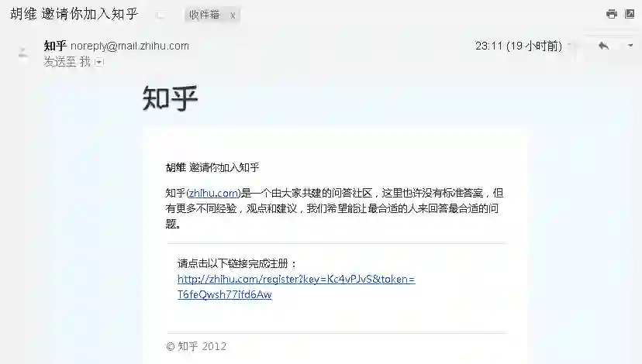Click the © 知乎 2012 footer text
Viewport: 642px width, 364px height.
tap(196, 346)
